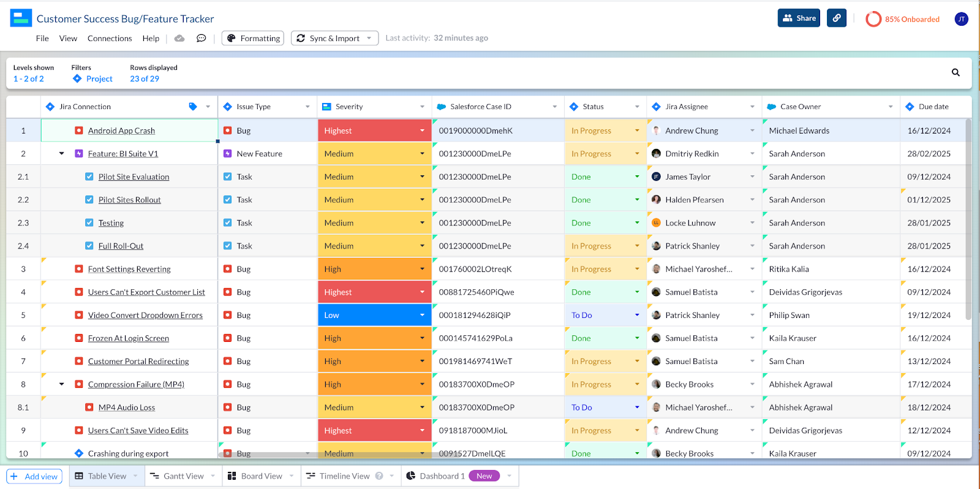Click the help icon beside Timeline View

click(379, 476)
